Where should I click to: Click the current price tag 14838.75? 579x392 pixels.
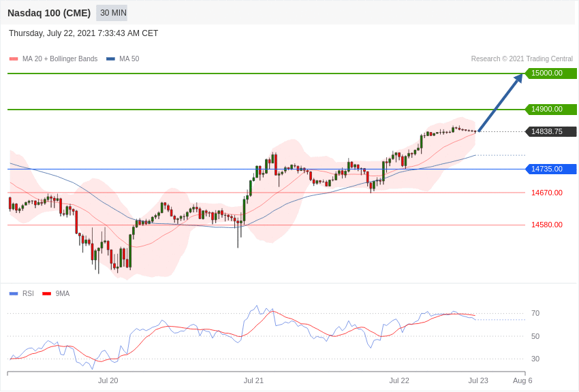point(550,131)
